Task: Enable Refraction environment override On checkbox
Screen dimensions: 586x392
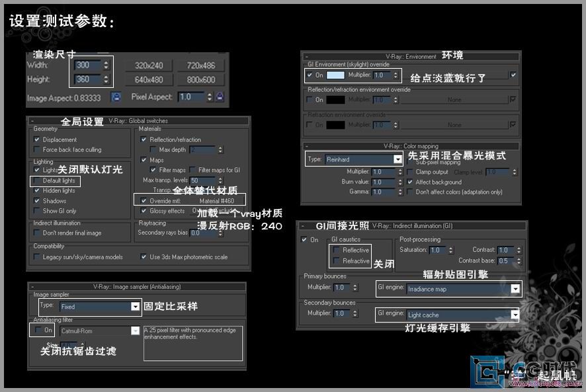Action: [x=310, y=124]
